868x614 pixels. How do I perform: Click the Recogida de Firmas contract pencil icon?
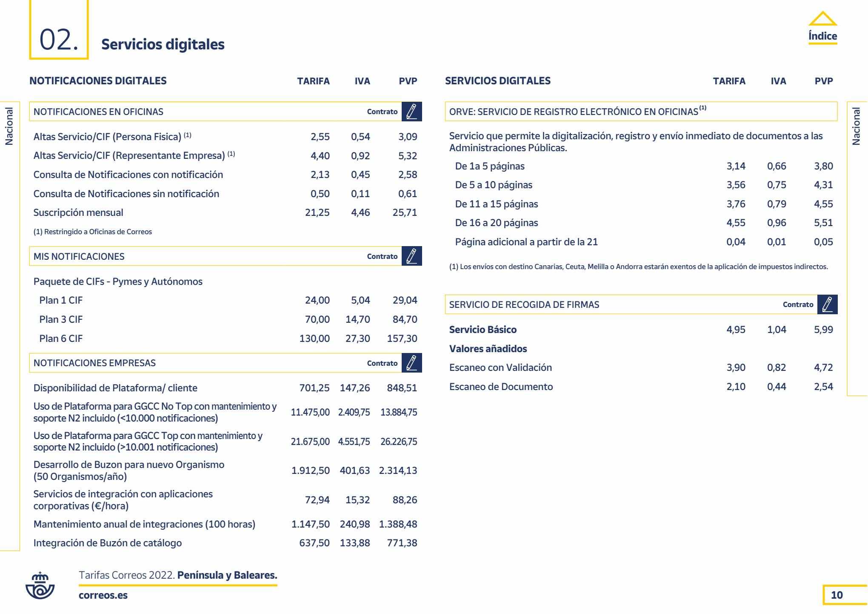pyautogui.click(x=827, y=304)
